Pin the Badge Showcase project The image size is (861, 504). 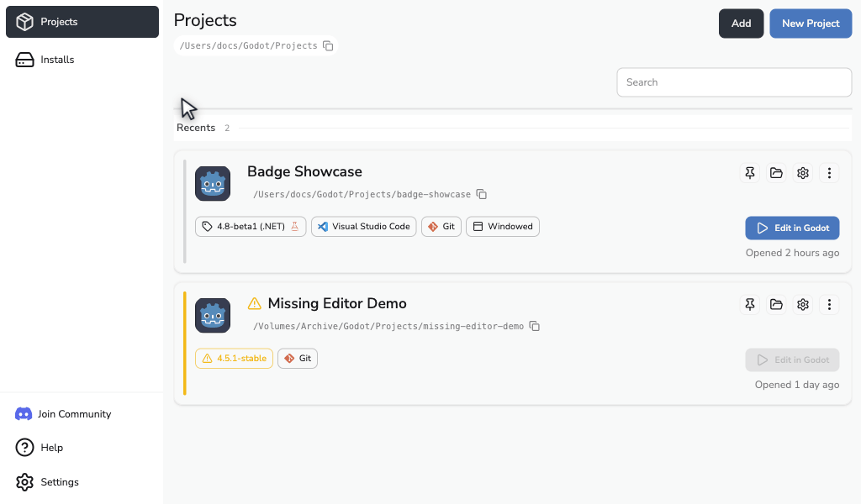coord(749,173)
